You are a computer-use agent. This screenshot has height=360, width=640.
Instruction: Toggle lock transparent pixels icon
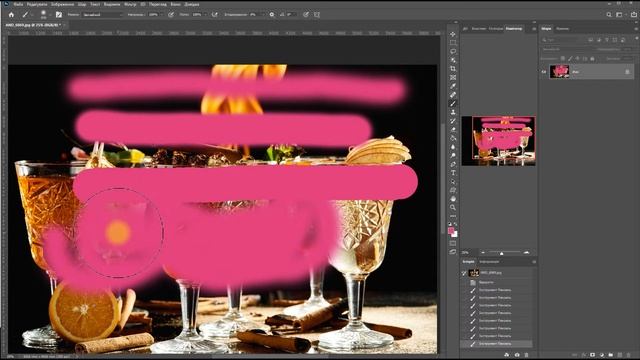click(x=563, y=58)
